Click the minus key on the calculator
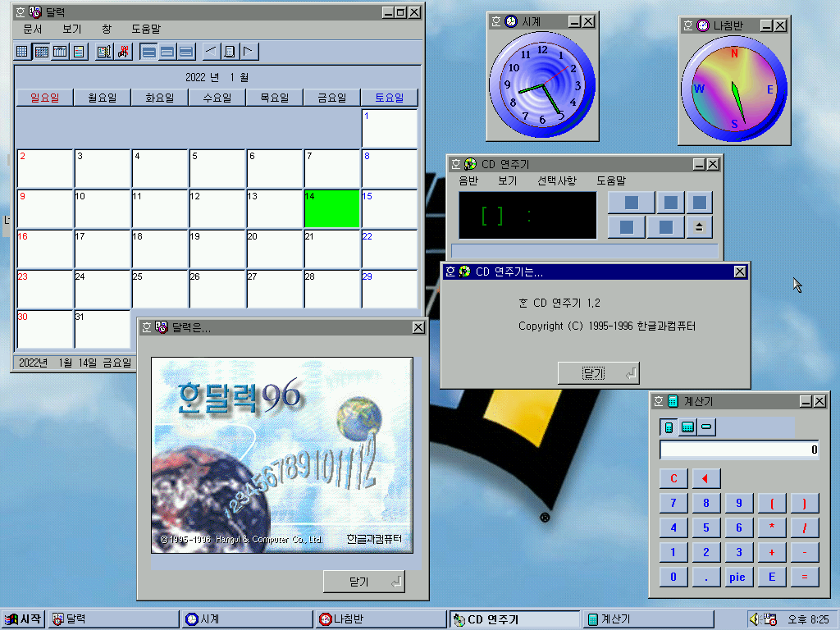The image size is (840, 630). [x=805, y=552]
